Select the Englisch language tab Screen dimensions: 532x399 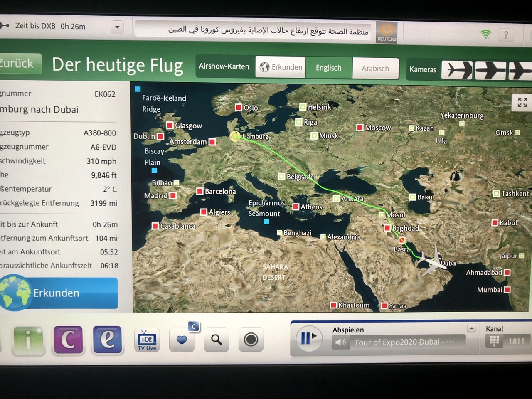tap(329, 68)
